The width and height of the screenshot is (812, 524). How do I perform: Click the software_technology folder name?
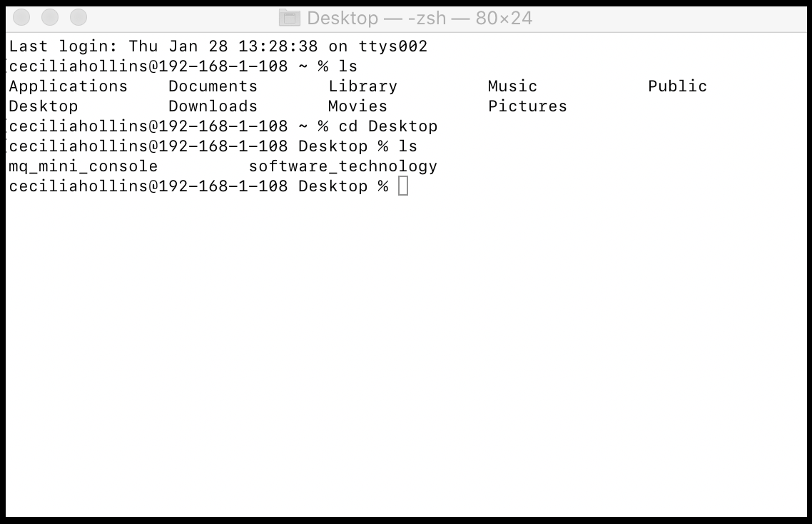342,166
